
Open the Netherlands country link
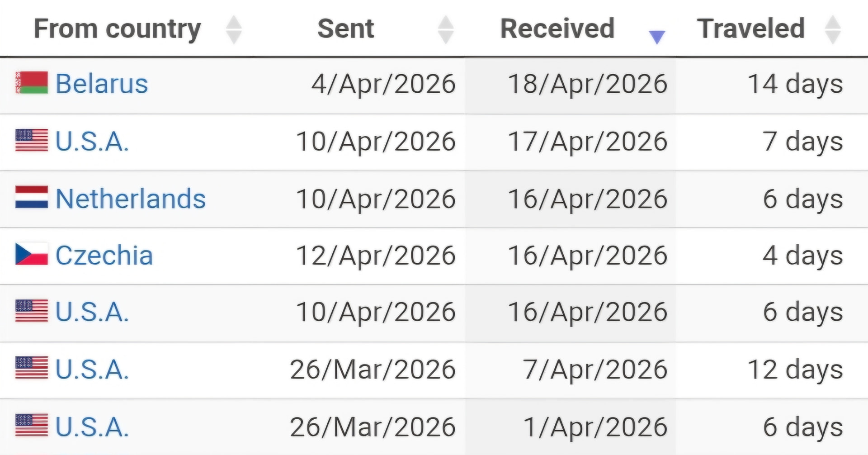pyautogui.click(x=130, y=199)
